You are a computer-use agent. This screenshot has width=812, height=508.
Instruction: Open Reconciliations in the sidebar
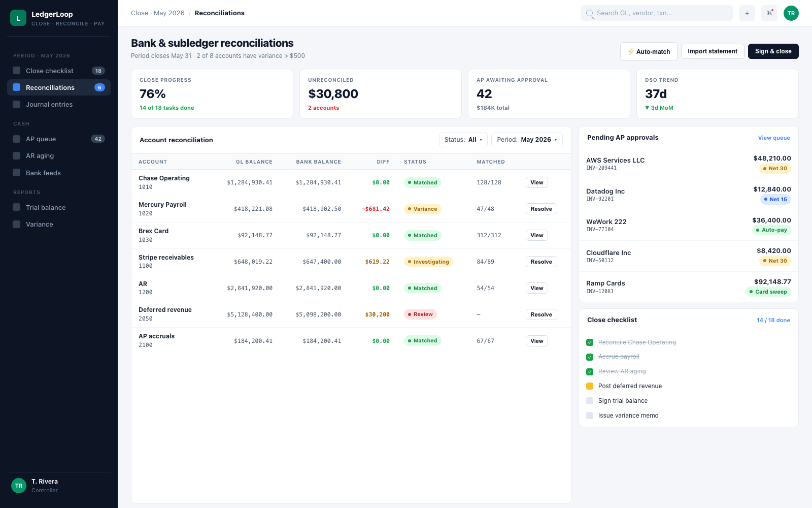pyautogui.click(x=59, y=87)
